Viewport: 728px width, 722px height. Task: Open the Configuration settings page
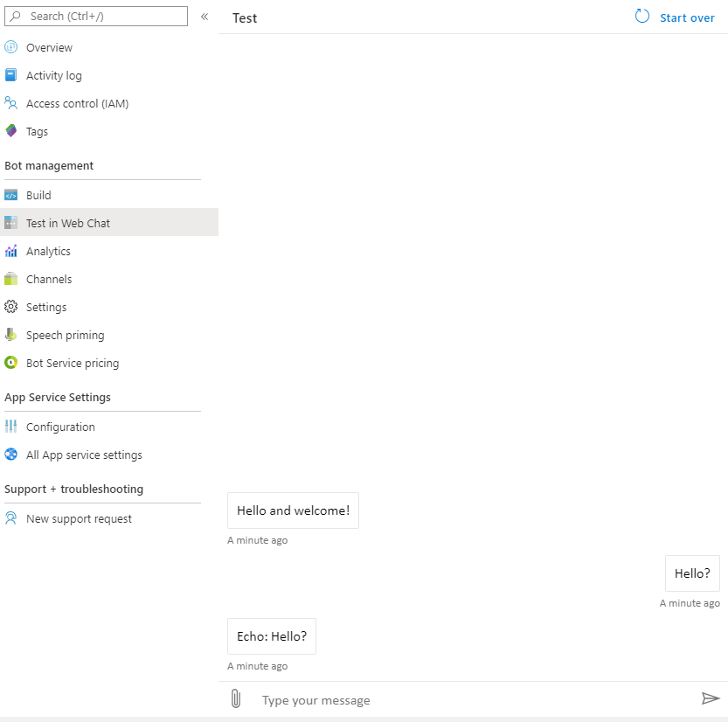click(x=60, y=427)
